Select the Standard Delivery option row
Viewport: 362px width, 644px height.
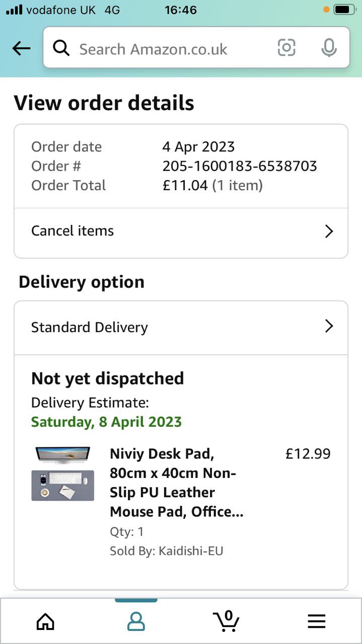[151, 327]
